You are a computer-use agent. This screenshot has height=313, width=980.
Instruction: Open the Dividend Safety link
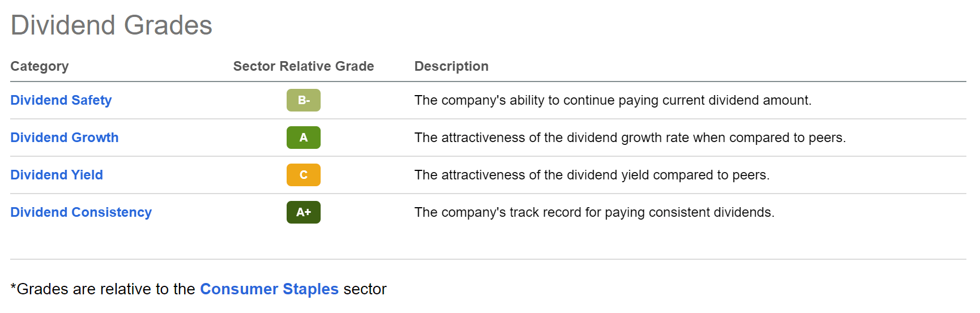61,100
